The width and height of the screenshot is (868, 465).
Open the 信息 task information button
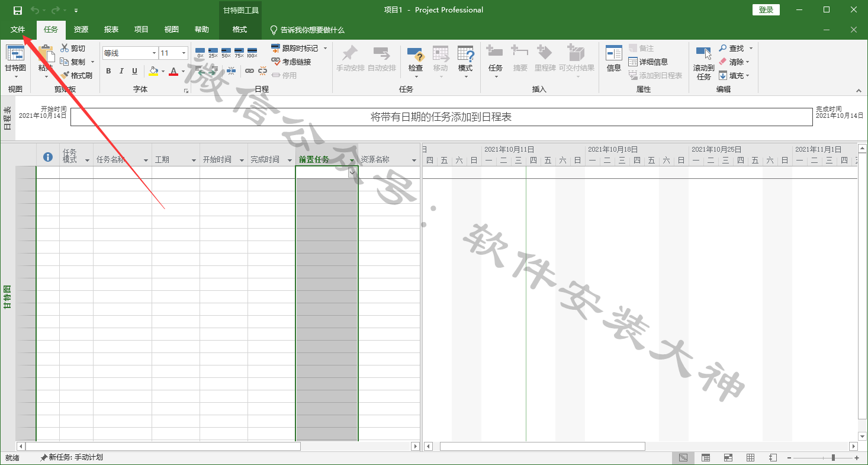(614, 59)
